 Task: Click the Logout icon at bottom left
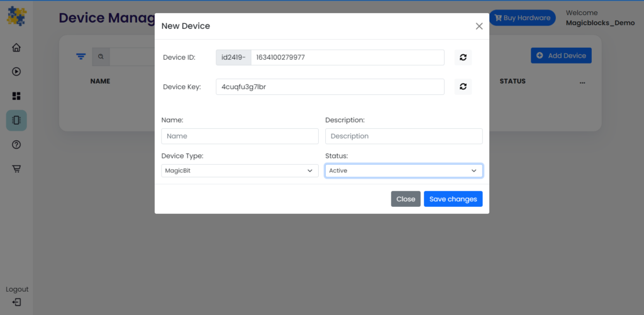16,302
